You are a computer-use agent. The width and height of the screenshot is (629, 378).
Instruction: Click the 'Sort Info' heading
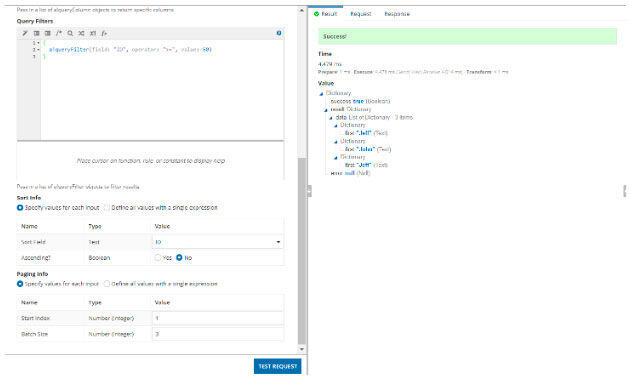29,197
